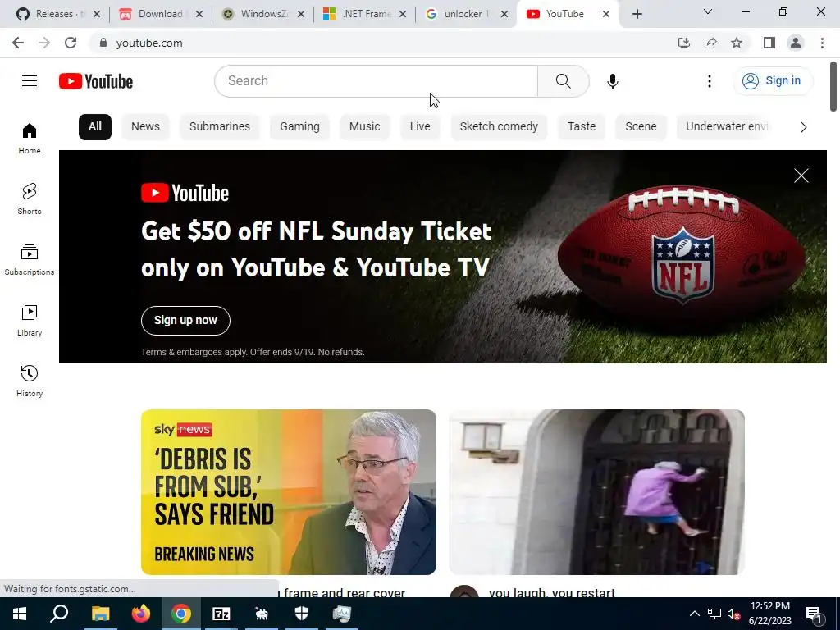Select the Gaming filter chip
840x630 pixels.
[299, 127]
